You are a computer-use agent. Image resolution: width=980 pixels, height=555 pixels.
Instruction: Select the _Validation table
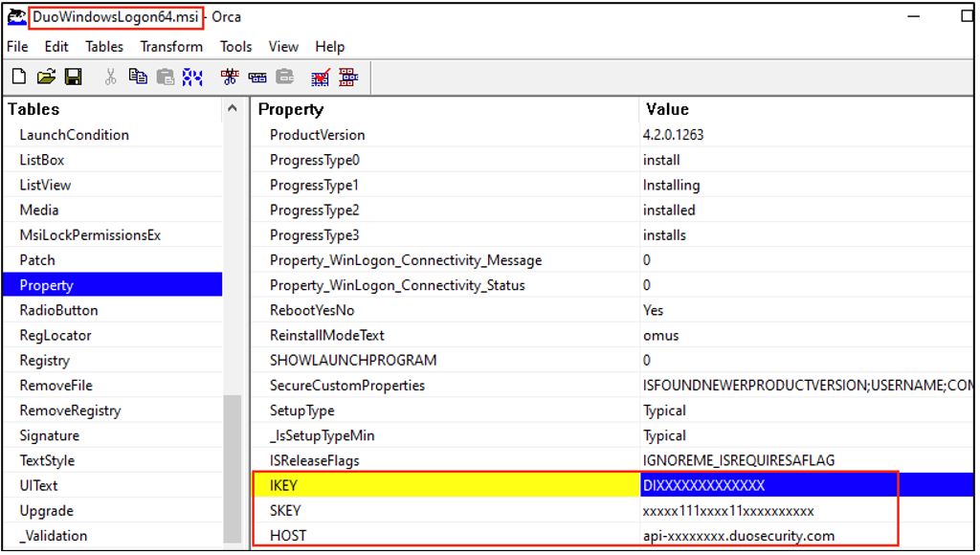(113, 536)
